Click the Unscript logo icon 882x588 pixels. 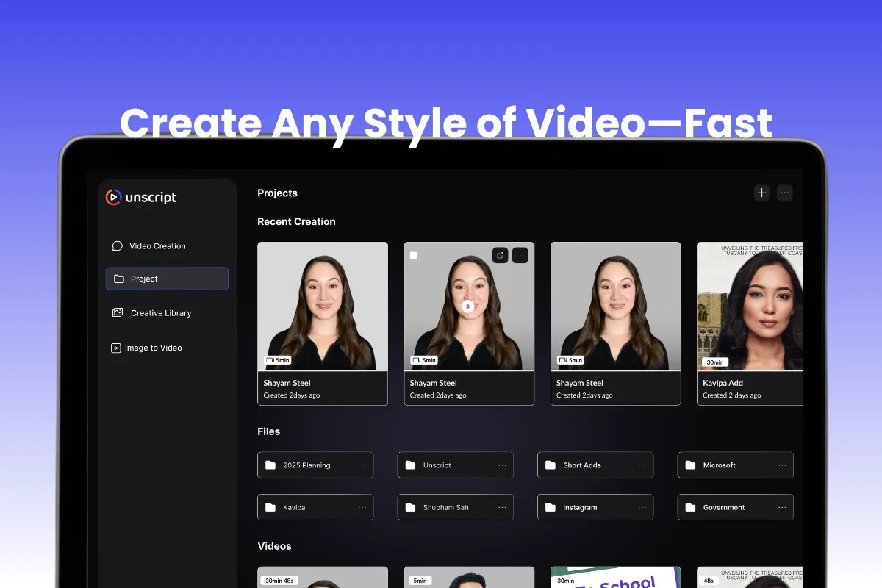point(113,197)
